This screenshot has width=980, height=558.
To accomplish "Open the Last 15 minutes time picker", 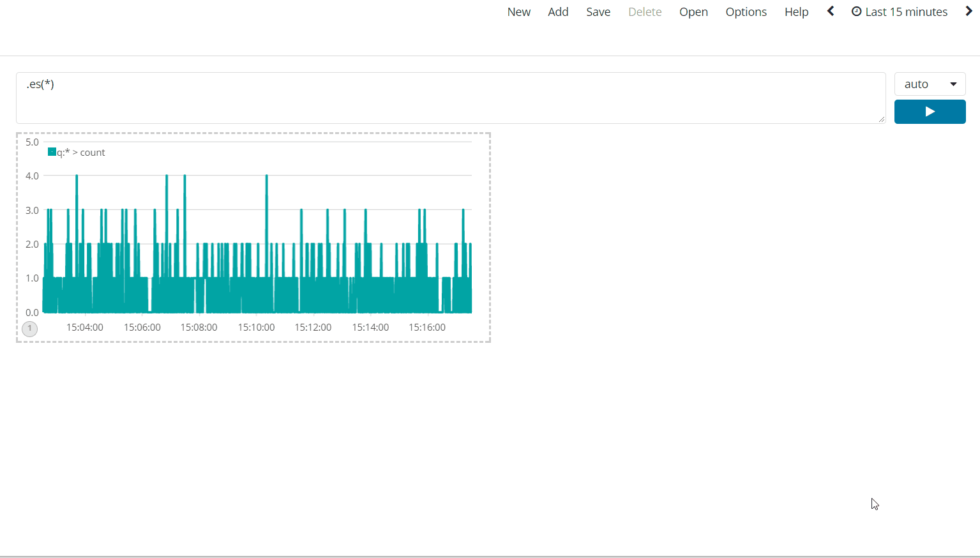I will 900,11.
